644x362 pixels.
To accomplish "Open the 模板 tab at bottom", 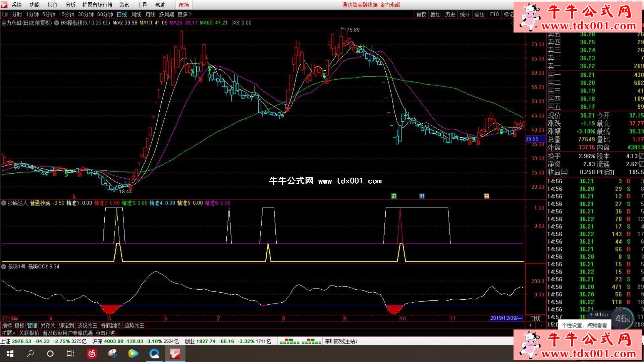I will pyautogui.click(x=19, y=325).
